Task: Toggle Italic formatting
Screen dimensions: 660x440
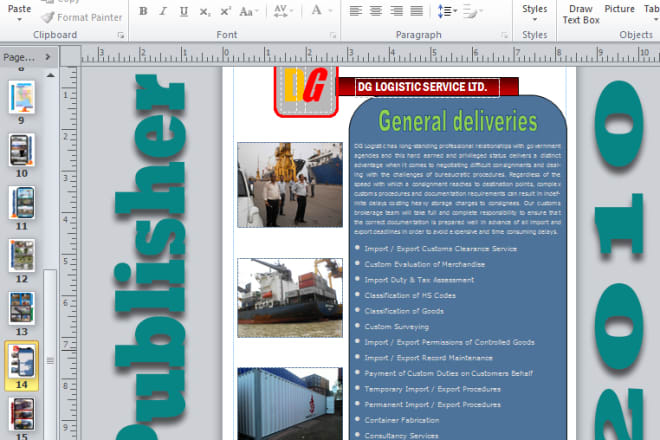Action: click(163, 11)
